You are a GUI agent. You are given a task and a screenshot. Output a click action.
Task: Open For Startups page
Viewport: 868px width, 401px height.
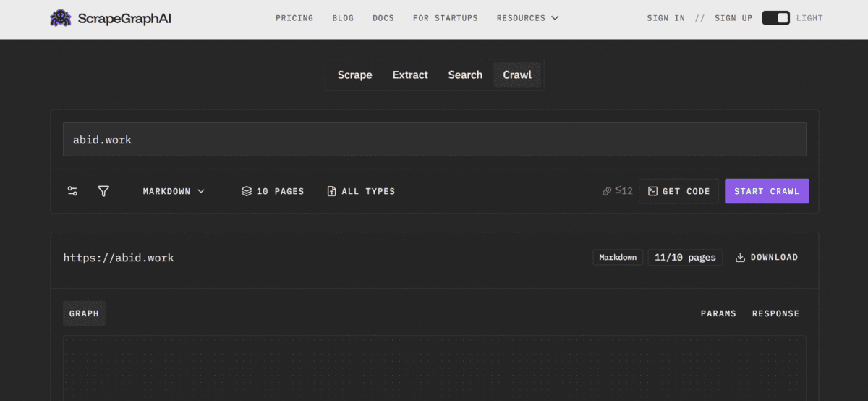click(x=445, y=18)
